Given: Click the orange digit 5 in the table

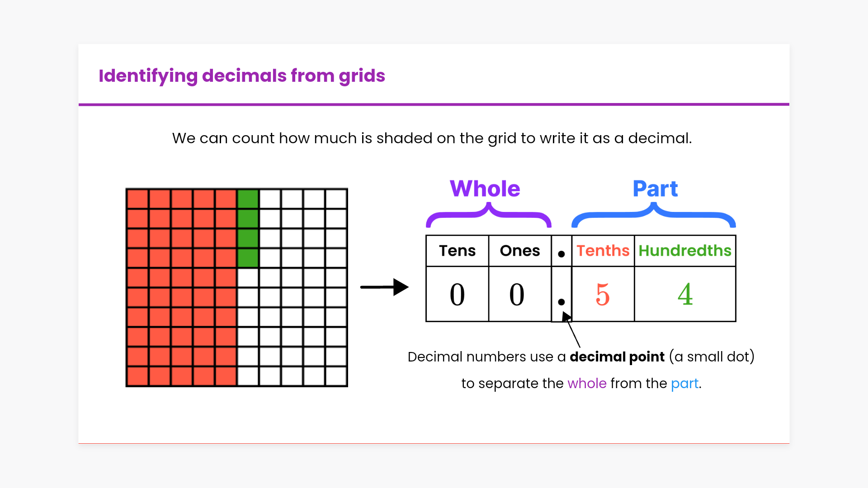Looking at the screenshot, I should (x=603, y=295).
